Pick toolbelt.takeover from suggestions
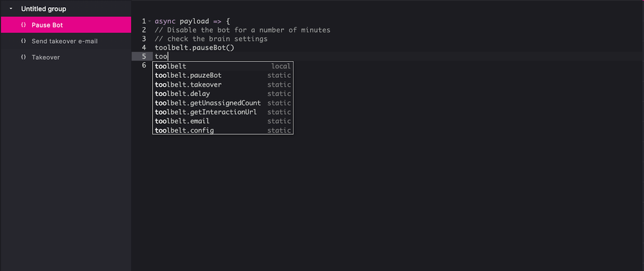 222,84
